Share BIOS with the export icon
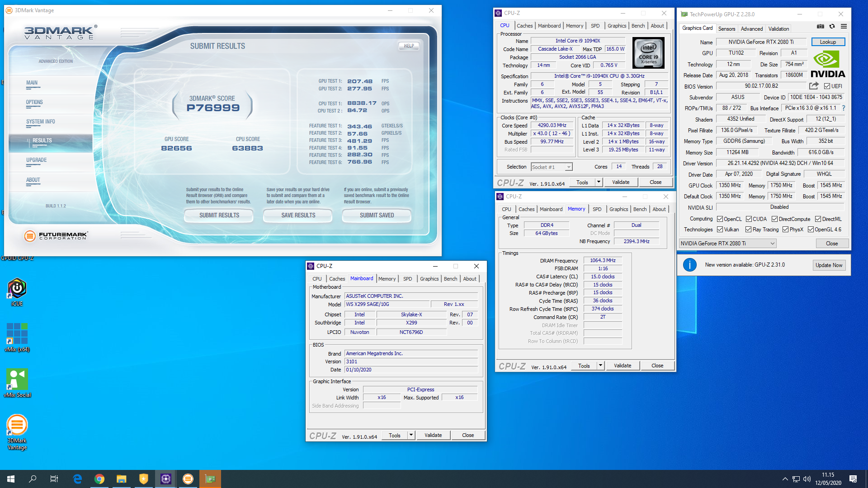This screenshot has height=488, width=868. click(x=814, y=86)
